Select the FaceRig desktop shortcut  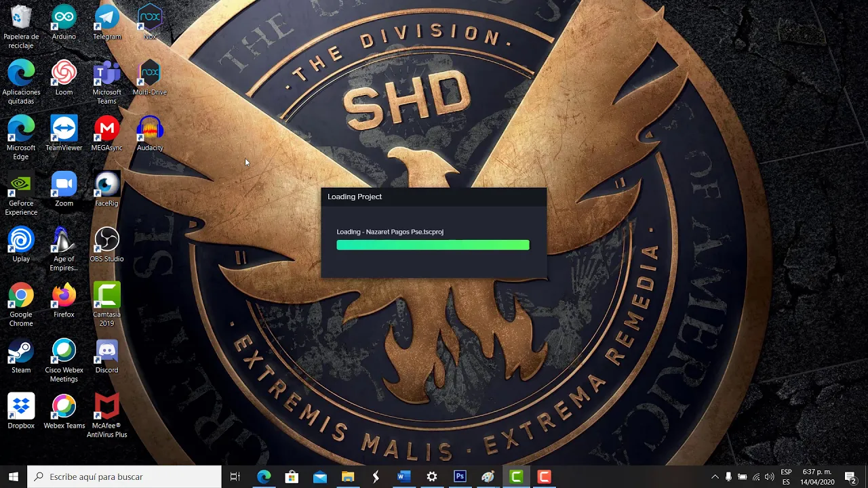[x=106, y=189]
